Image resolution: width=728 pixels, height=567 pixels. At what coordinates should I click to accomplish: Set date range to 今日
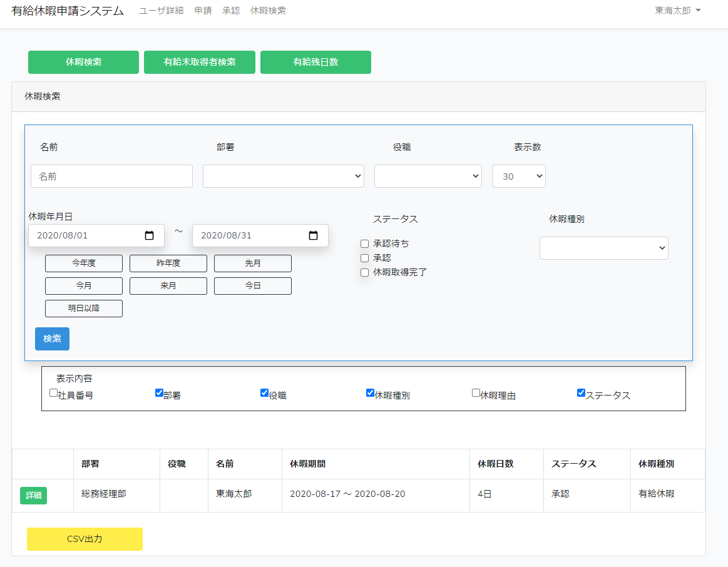tap(252, 286)
